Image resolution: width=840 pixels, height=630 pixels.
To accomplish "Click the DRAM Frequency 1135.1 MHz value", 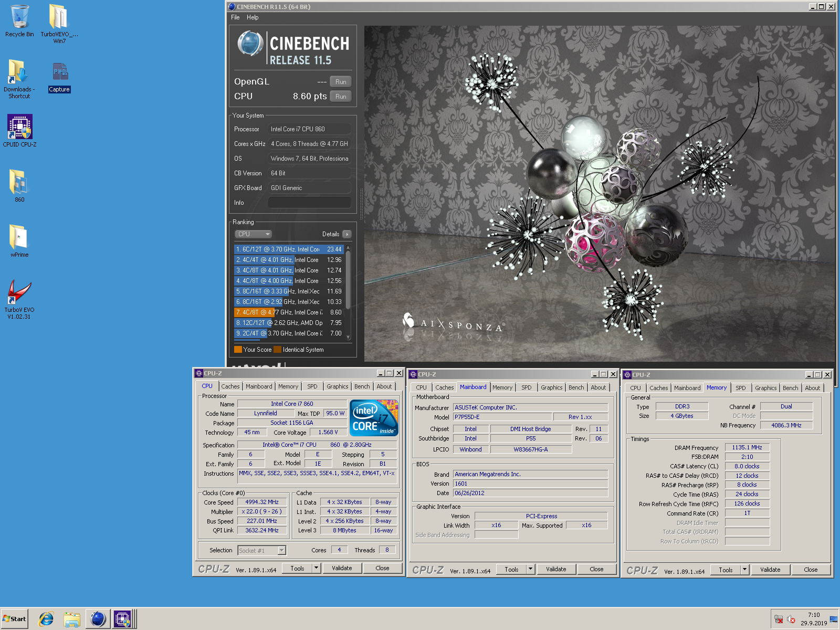I will [747, 448].
